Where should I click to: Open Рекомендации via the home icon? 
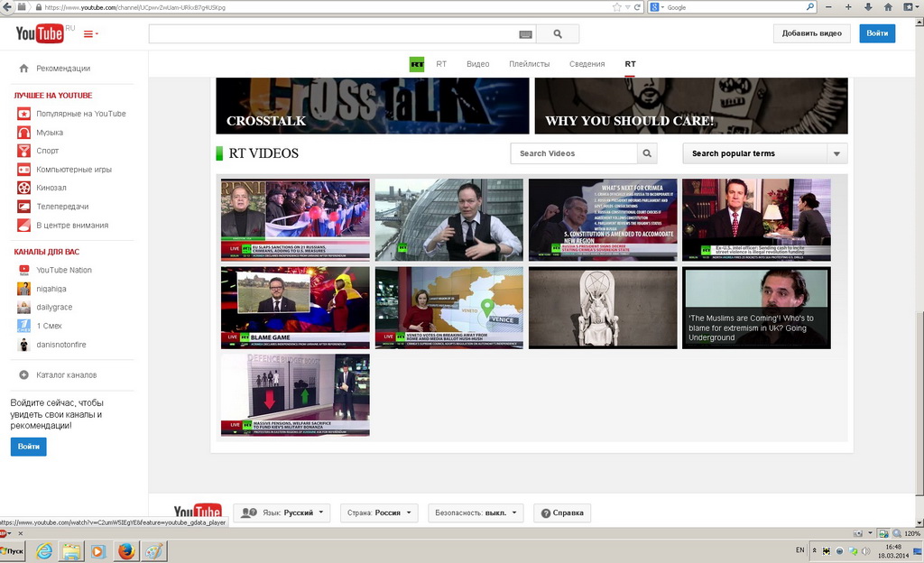23,69
